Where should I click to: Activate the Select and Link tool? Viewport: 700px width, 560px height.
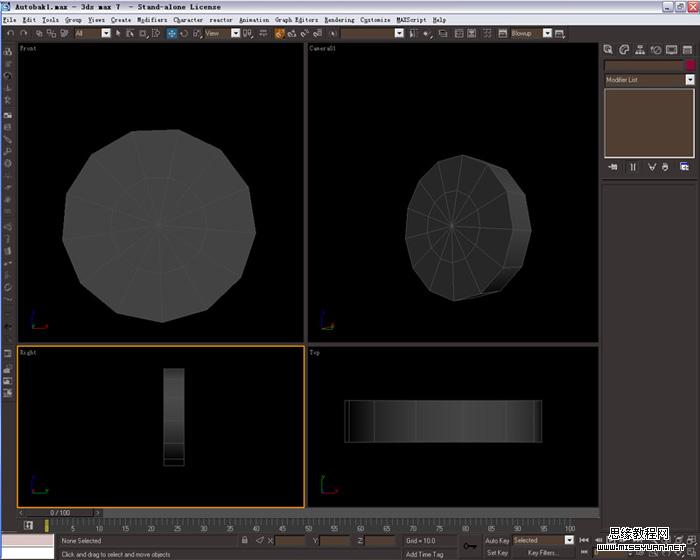pos(39,33)
